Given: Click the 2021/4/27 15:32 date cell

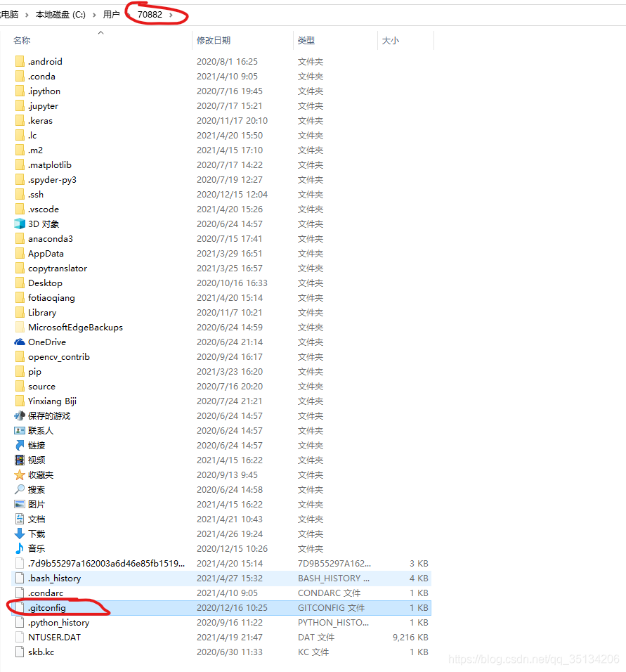Looking at the screenshot, I should tap(230, 578).
